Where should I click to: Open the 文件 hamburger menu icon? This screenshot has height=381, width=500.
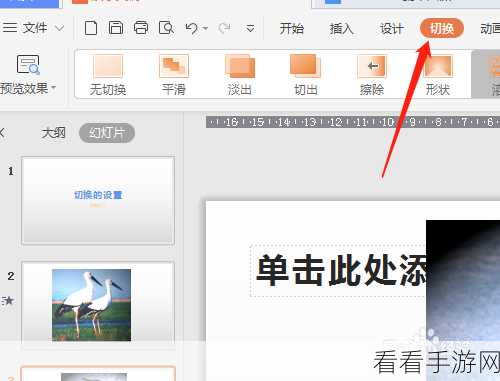pyautogui.click(x=10, y=28)
